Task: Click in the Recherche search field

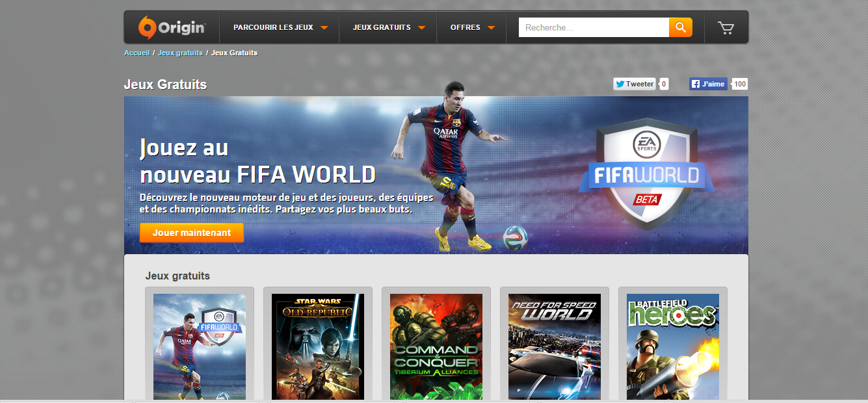Action: click(594, 27)
